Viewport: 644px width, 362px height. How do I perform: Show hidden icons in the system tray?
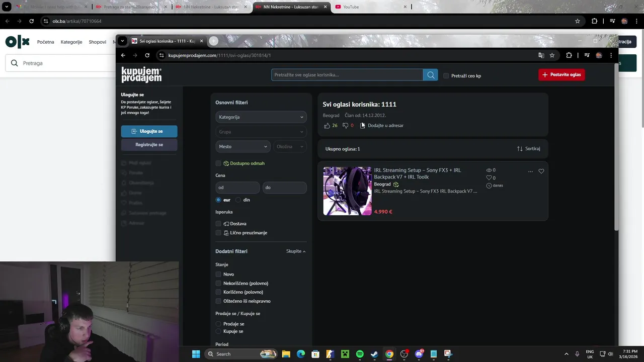566,354
